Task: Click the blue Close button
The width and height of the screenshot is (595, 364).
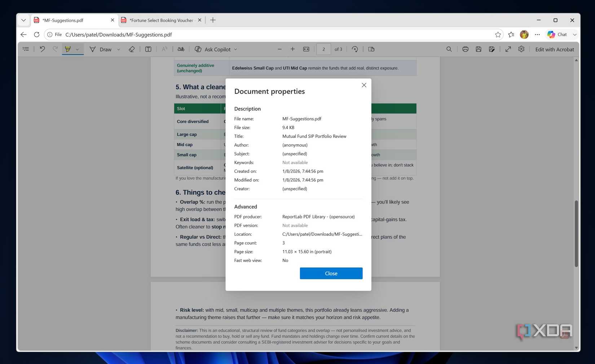Action: coord(331,273)
